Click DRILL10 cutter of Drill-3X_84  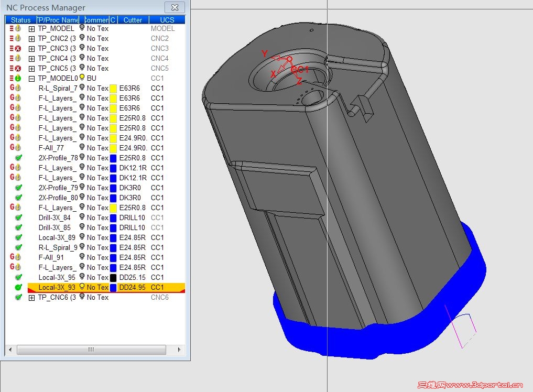click(x=132, y=217)
